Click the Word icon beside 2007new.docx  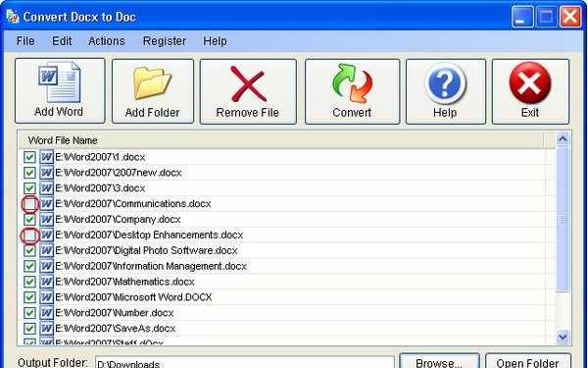(x=46, y=173)
